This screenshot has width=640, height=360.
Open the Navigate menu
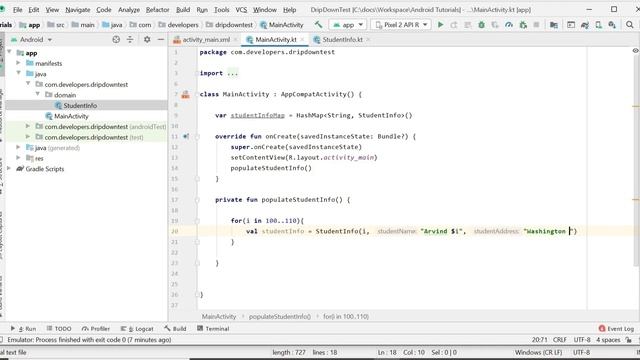[78, 9]
